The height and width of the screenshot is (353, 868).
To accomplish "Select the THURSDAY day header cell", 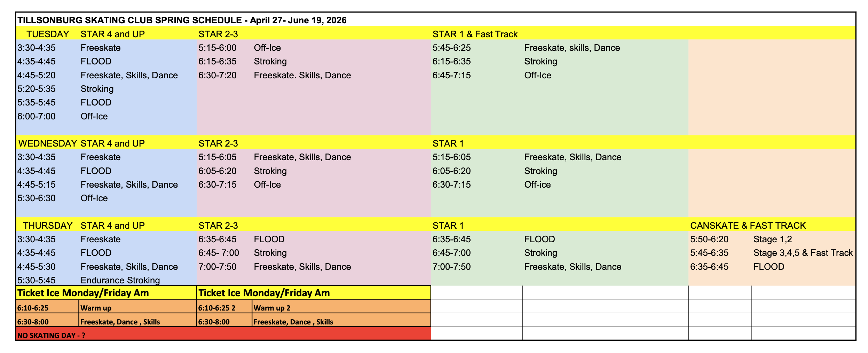I will pos(48,226).
